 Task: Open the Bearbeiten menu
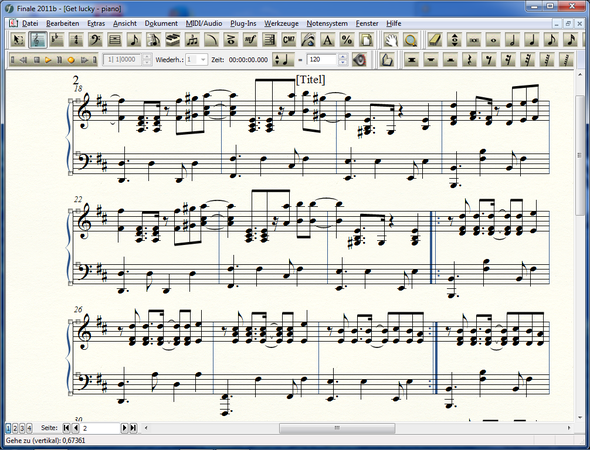[62, 23]
